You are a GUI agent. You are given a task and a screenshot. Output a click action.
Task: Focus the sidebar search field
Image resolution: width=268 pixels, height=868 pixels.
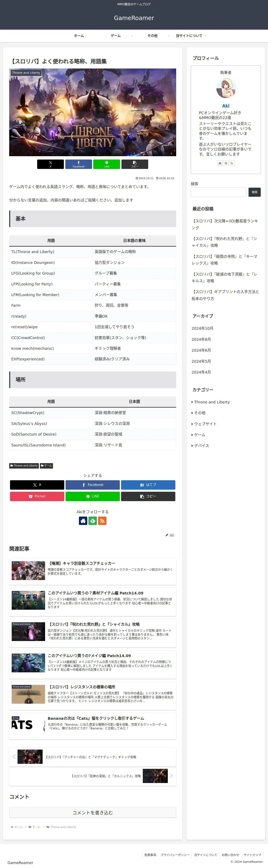point(219,192)
